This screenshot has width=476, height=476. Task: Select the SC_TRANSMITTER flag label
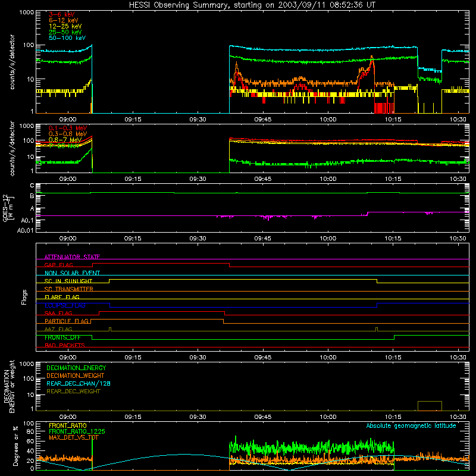69,289
